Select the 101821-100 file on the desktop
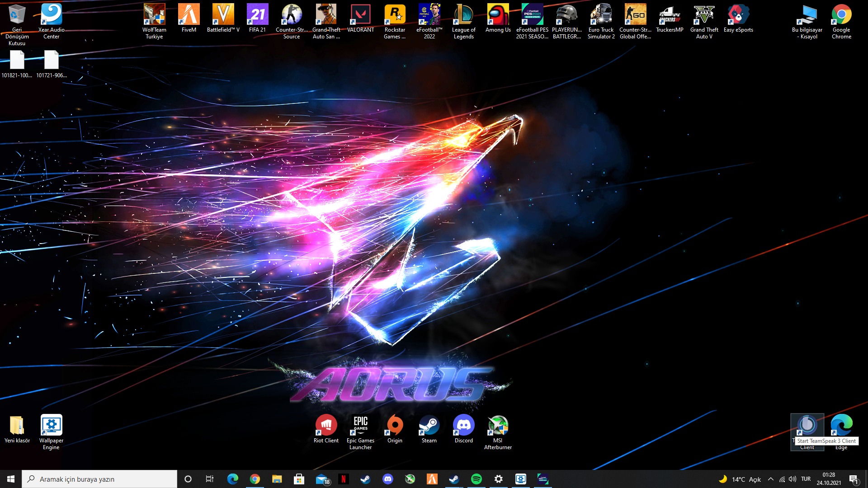The height and width of the screenshot is (488, 868). pos(17,64)
